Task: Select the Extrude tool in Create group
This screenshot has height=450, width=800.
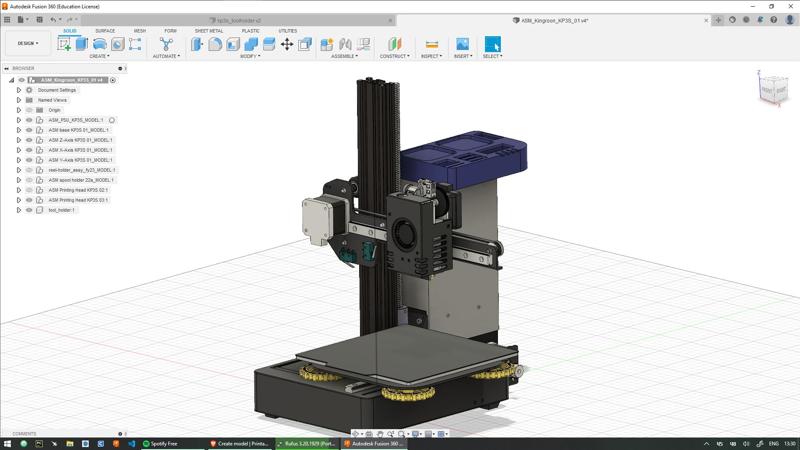Action: pos(82,44)
